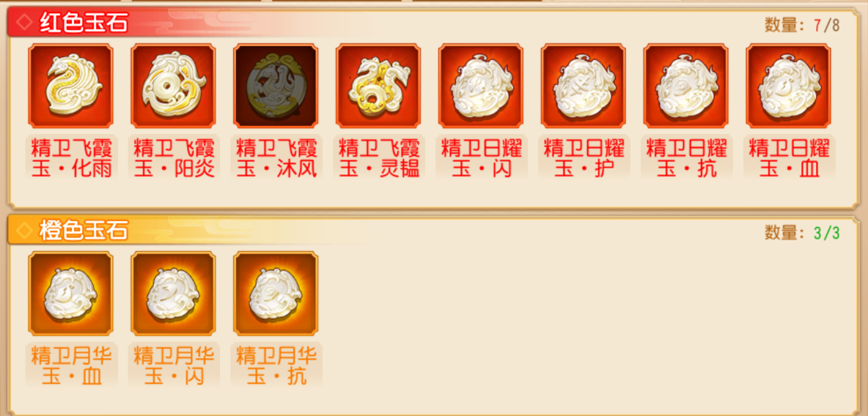The height and width of the screenshot is (416, 868).
Task: Click the orange 精卫月华玉·闪 jade icon
Action: click(173, 293)
